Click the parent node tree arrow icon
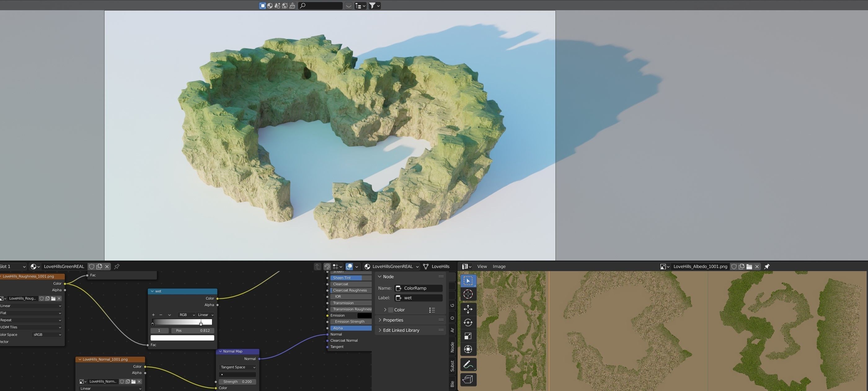Viewport: 868px width, 391px height. [x=317, y=266]
